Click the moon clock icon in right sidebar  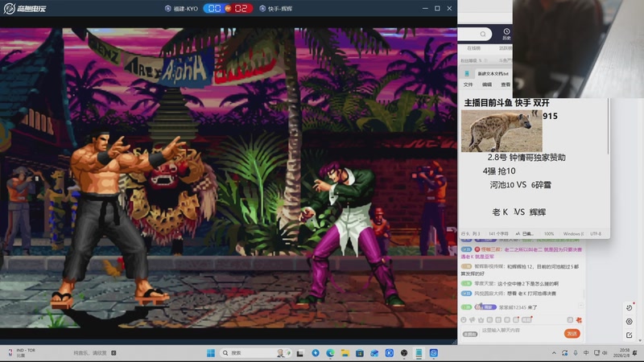pos(630,307)
